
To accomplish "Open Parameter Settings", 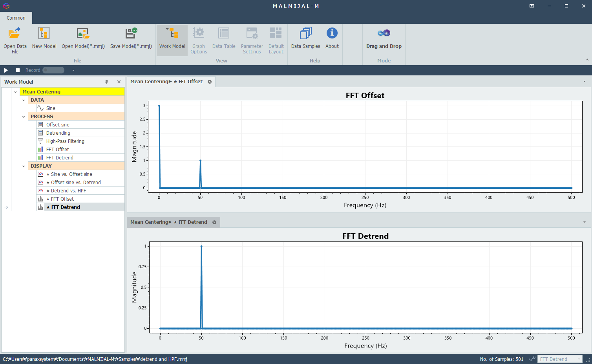I will [x=252, y=40].
